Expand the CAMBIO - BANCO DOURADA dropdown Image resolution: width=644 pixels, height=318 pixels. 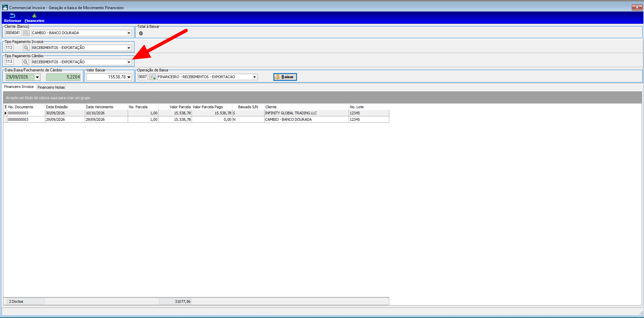tap(129, 33)
